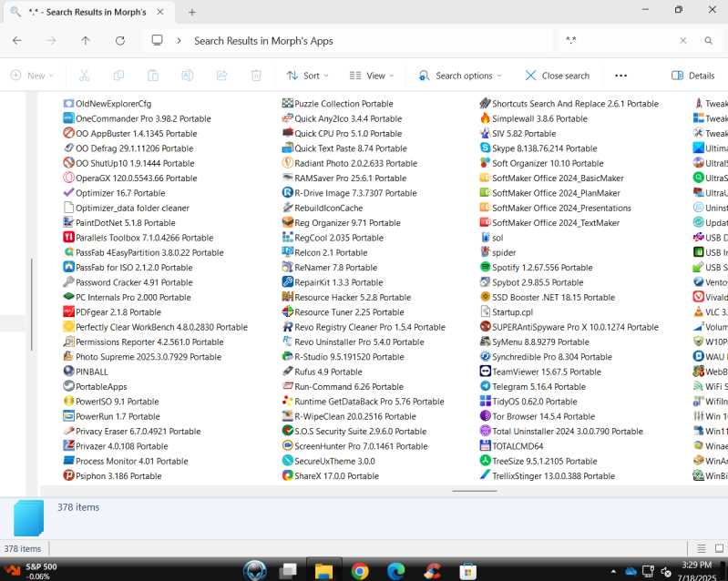This screenshot has height=581, width=728.
Task: Select the Simplewall 3.8.6 Portable icon
Action: (x=485, y=118)
